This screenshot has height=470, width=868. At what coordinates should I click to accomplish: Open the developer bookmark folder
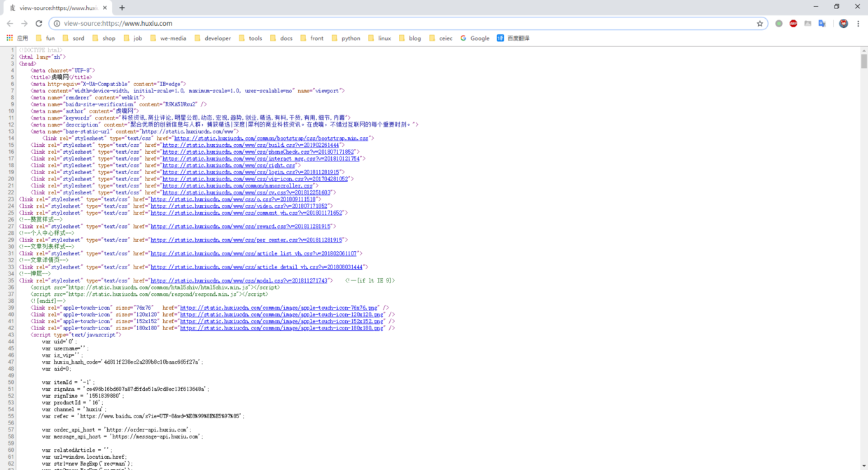pos(213,38)
